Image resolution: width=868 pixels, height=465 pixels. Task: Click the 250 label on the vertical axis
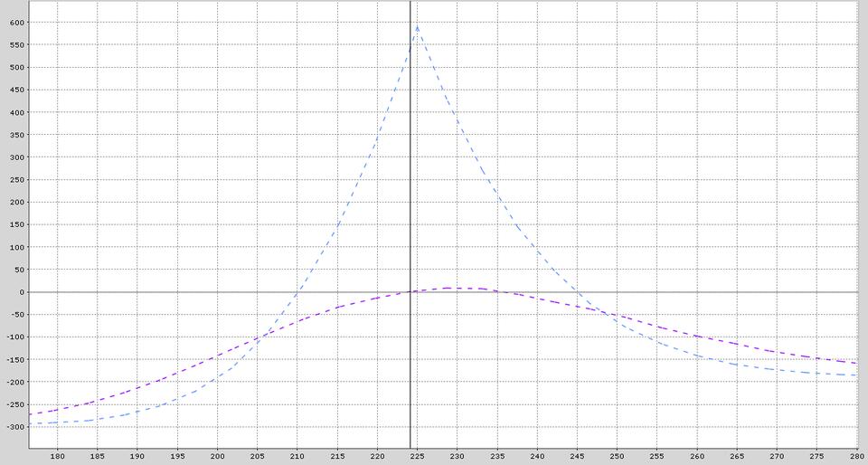[x=19, y=179]
